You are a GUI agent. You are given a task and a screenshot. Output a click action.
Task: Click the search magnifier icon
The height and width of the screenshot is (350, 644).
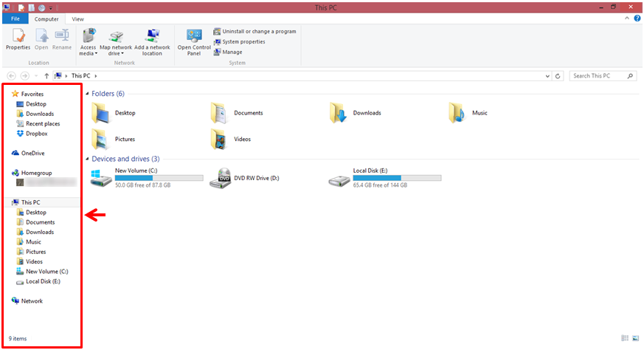[630, 75]
